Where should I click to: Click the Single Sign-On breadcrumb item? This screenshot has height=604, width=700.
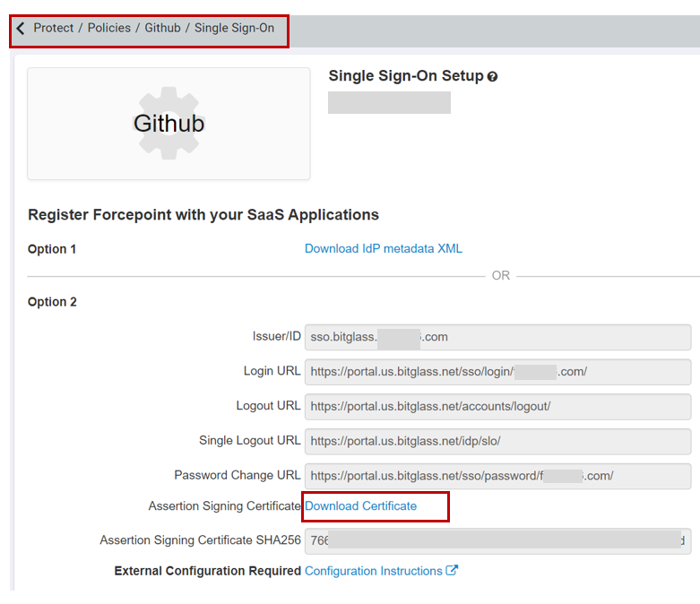click(234, 28)
